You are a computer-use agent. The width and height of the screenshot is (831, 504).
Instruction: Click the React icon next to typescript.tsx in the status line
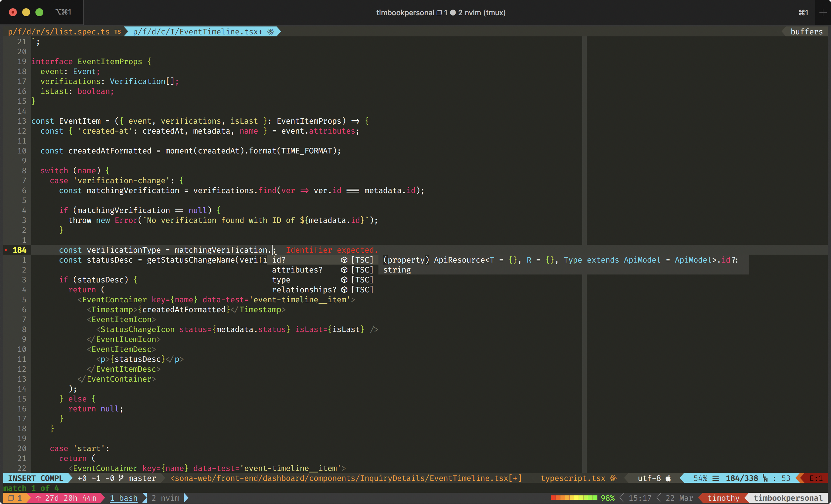click(613, 478)
